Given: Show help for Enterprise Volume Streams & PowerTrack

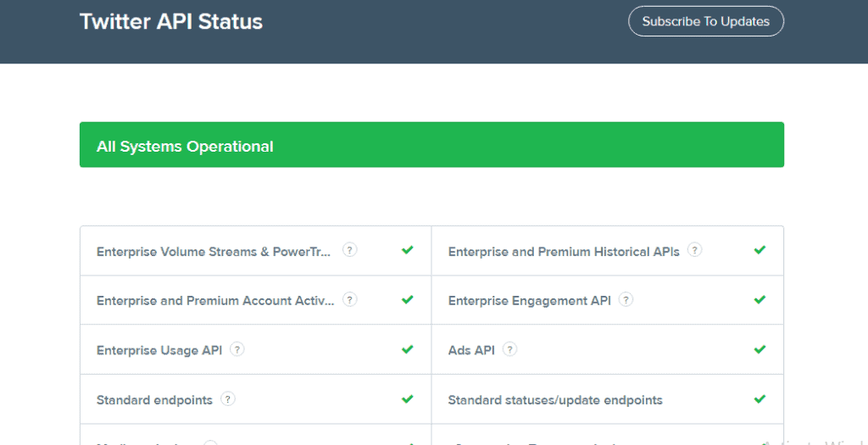Looking at the screenshot, I should [x=349, y=250].
